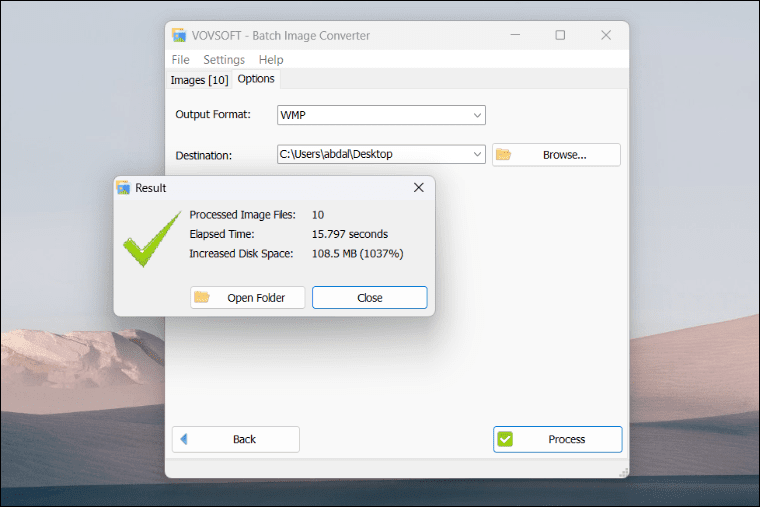The width and height of the screenshot is (760, 507).
Task: Click the folder icon on Browse button
Action: (x=504, y=155)
